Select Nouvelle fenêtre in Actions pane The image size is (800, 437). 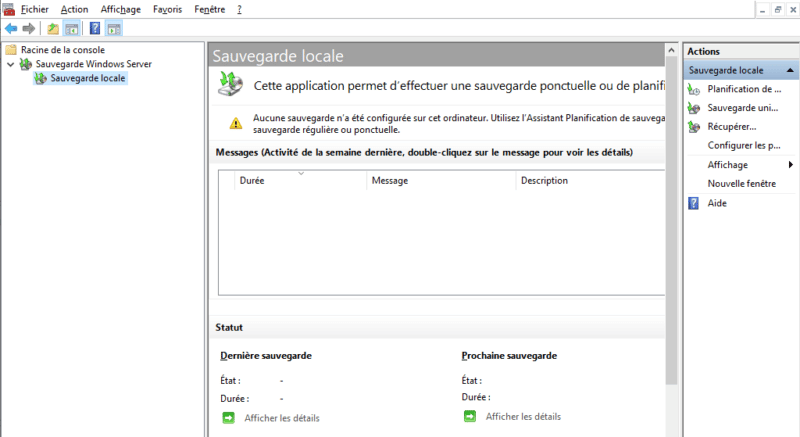[741, 184]
